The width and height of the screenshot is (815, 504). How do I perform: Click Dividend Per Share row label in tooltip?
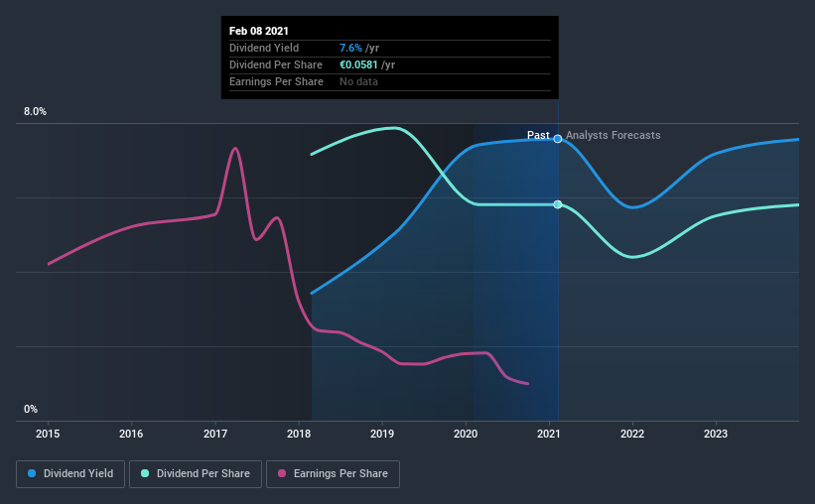tap(276, 64)
